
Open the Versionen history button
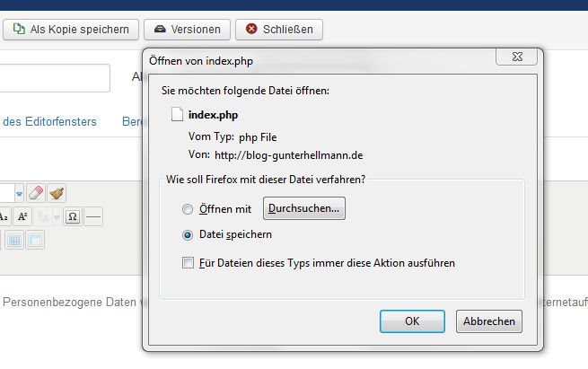187,30
